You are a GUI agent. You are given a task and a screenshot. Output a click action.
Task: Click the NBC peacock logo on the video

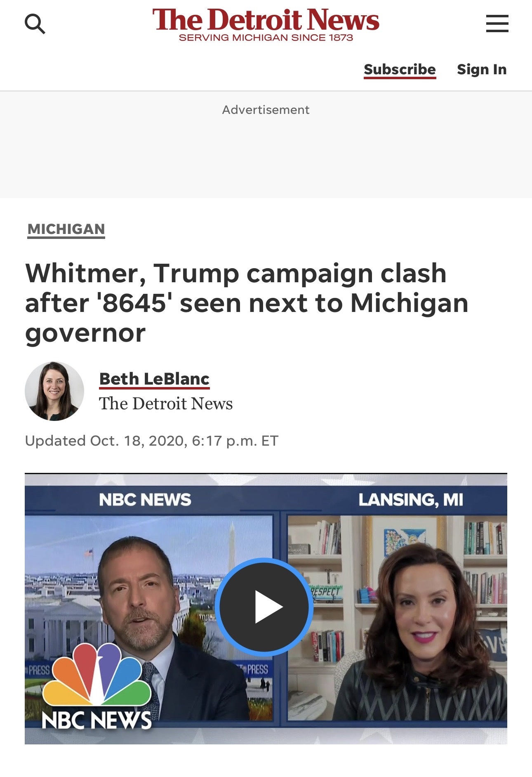97,687
